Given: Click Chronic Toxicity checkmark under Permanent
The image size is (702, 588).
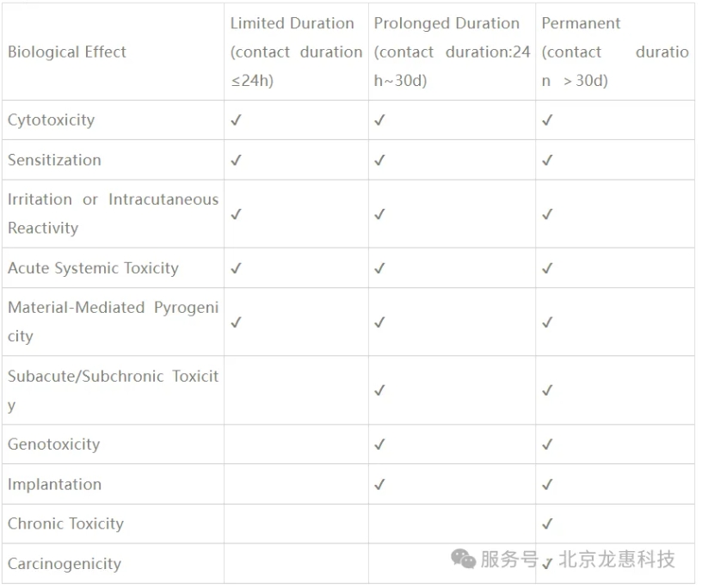Looking at the screenshot, I should pos(547,524).
